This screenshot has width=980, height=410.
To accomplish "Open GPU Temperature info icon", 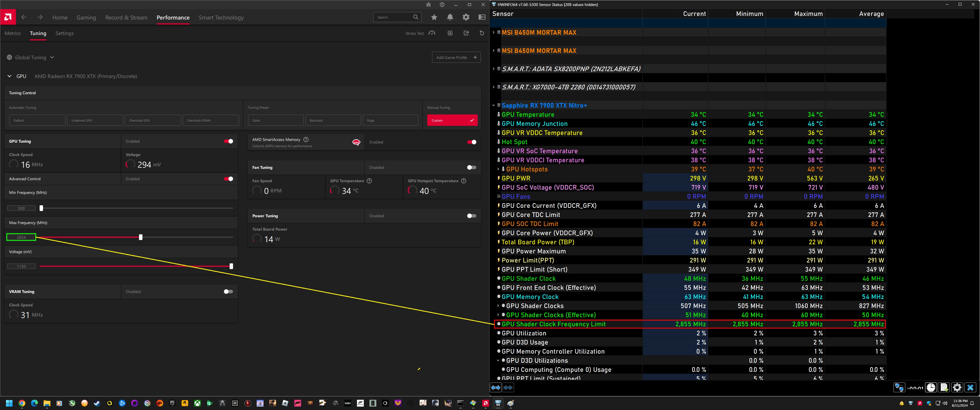I will [369, 181].
